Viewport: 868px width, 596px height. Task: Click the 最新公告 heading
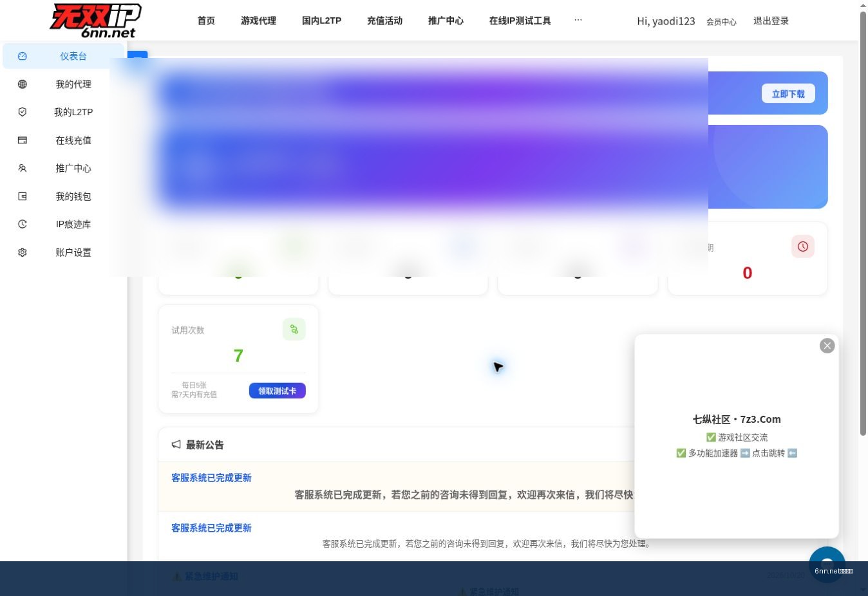tap(205, 445)
